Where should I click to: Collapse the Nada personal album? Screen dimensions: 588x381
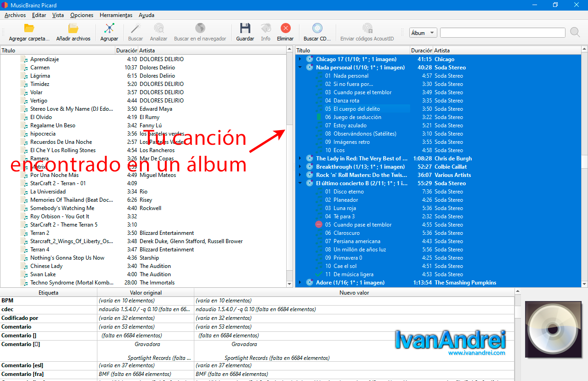(x=300, y=67)
